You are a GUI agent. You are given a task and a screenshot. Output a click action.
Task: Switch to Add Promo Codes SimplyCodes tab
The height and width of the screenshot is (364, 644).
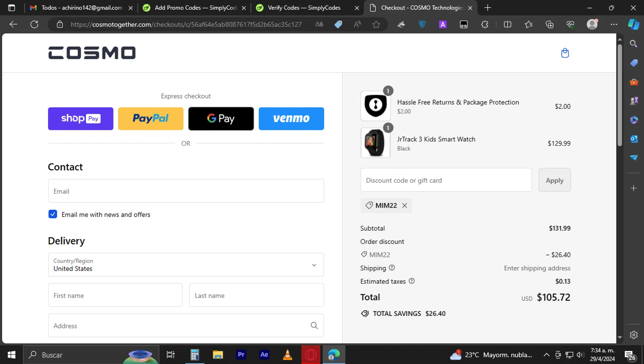195,8
